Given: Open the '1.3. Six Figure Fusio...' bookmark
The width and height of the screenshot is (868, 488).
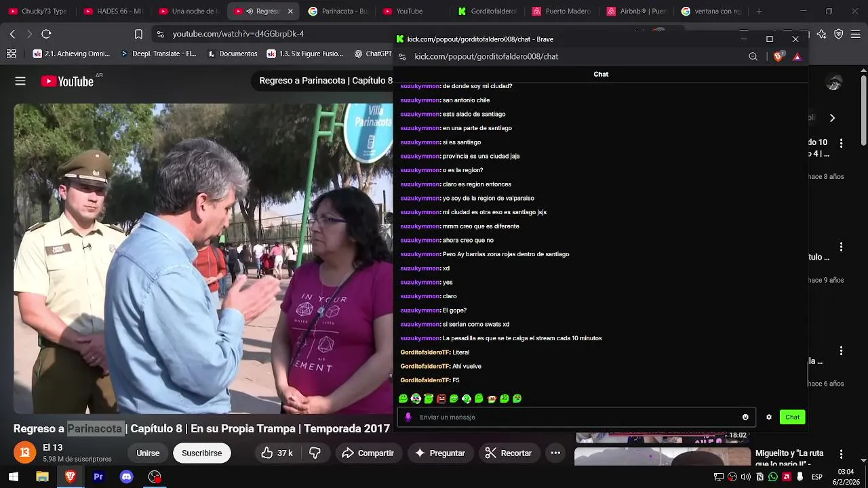Looking at the screenshot, I should [305, 54].
